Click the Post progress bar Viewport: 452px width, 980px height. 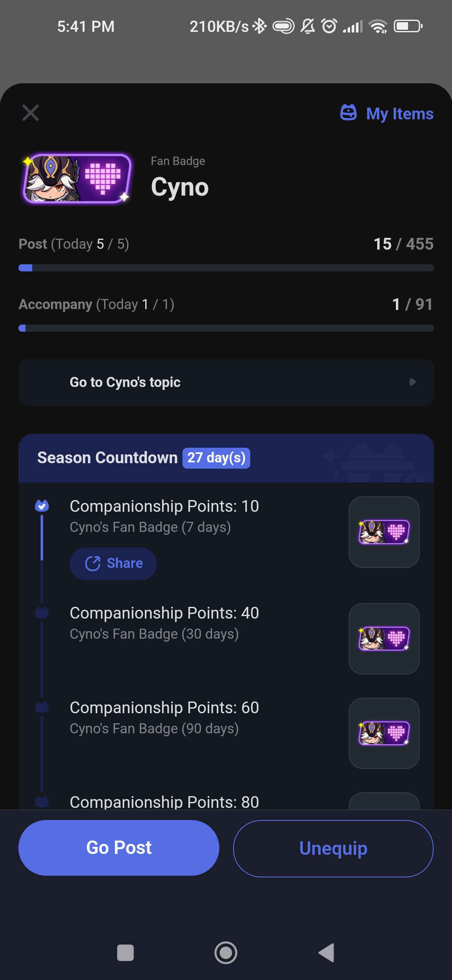pyautogui.click(x=226, y=268)
